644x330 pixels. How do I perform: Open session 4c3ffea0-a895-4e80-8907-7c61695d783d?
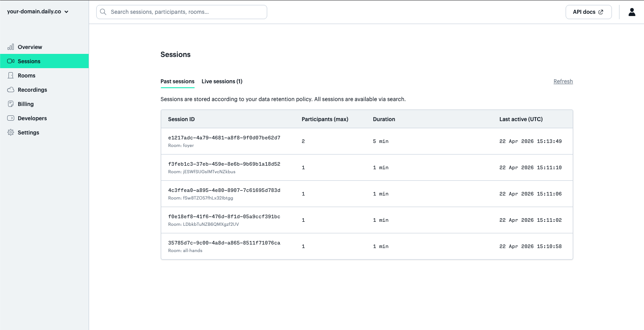tap(367, 194)
